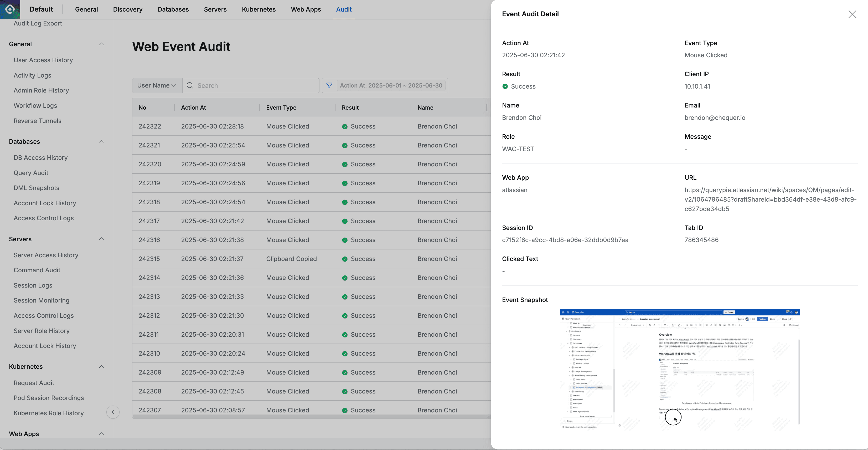Screen dimensions: 868x450
Task: Switch to the Kubernetes tab
Action: [x=259, y=9]
